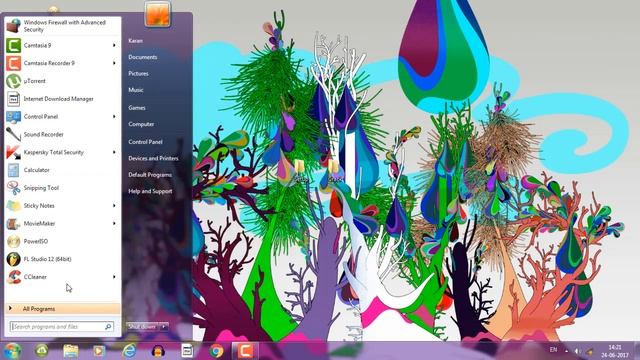Open Control Panel in right pane
The width and height of the screenshot is (640, 360).
click(x=145, y=142)
